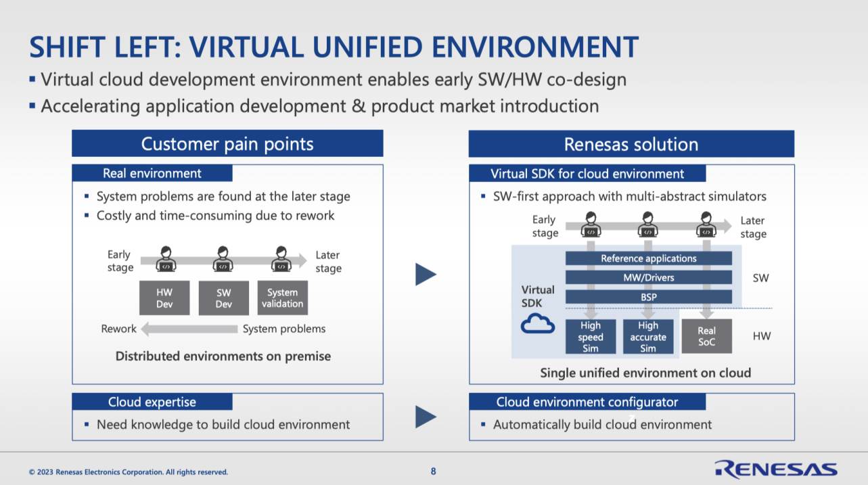This screenshot has height=485, width=868.
Task: Click the Real environment label
Action: pyautogui.click(x=152, y=173)
